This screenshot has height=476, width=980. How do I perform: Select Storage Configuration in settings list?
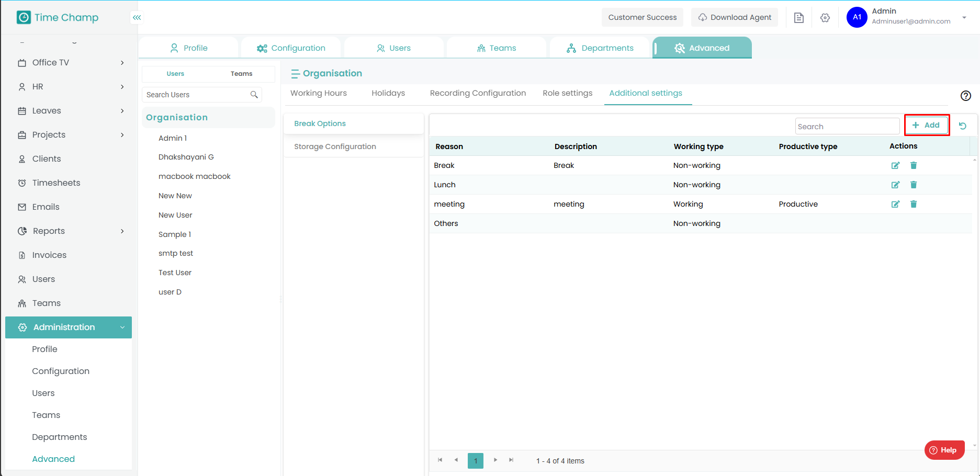[335, 147]
